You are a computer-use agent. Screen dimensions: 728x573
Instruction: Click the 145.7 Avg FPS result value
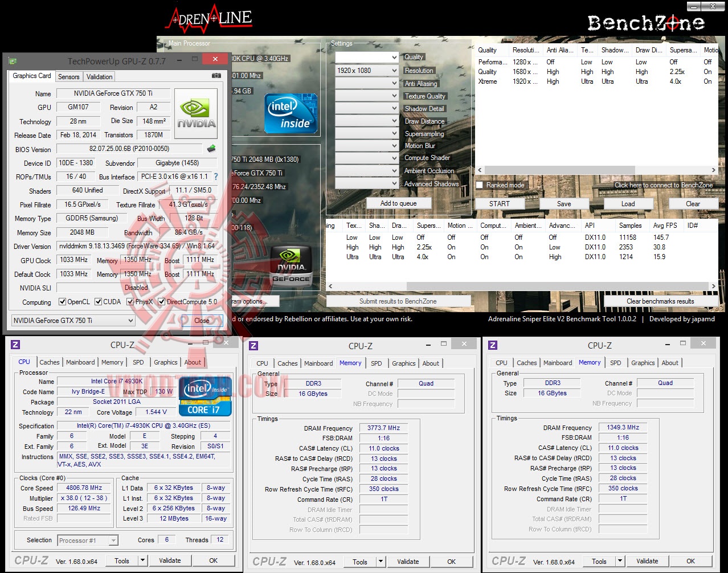point(661,238)
